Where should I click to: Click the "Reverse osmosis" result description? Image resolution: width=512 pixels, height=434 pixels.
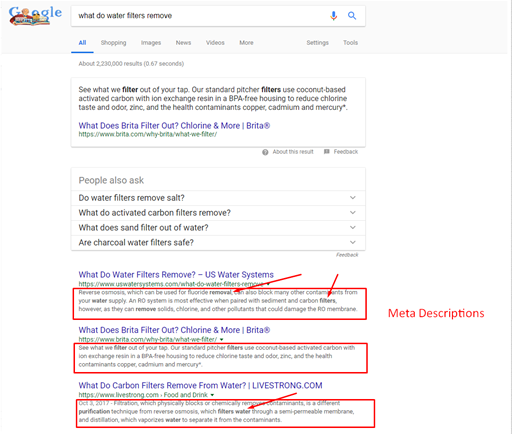(x=218, y=301)
